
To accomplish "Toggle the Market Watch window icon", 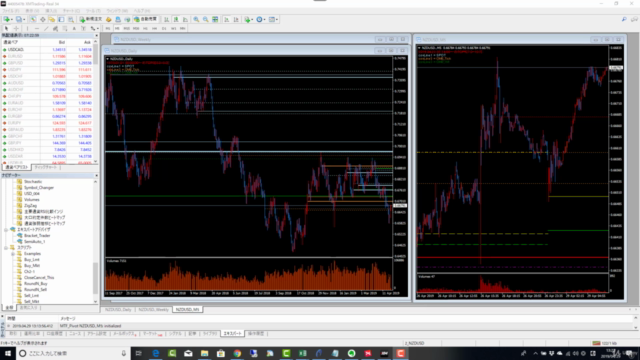I will 33,19.
